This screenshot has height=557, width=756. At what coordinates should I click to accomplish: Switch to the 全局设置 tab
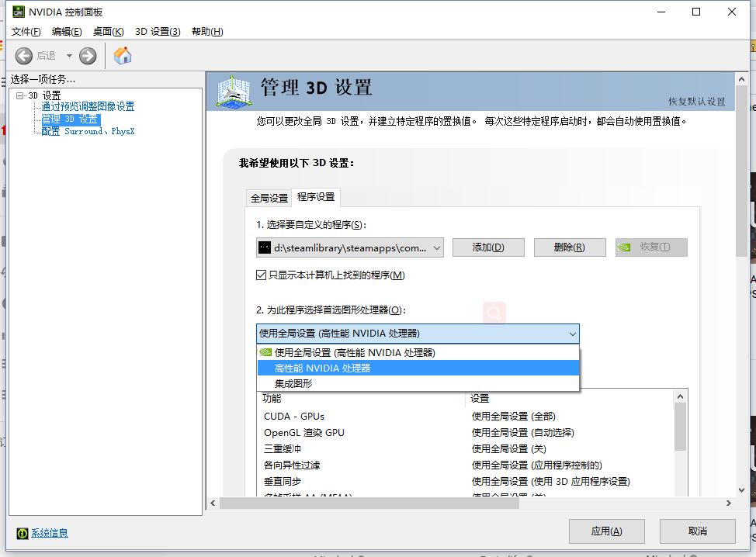(269, 198)
